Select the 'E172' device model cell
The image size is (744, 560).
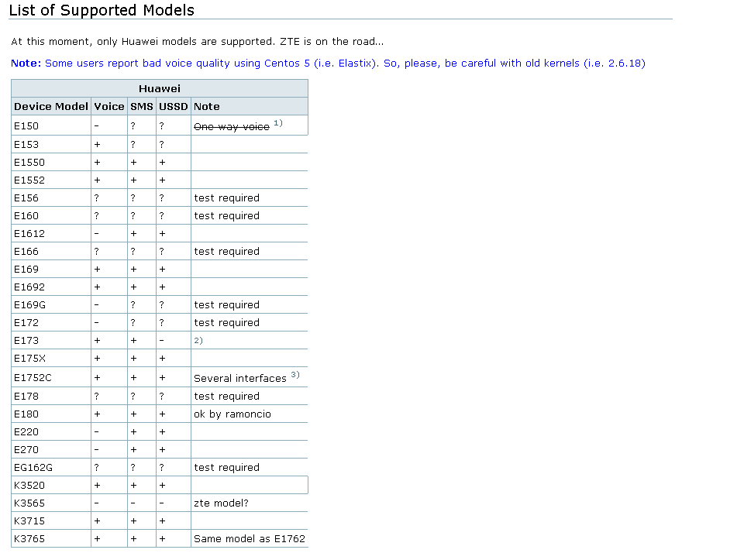coord(51,322)
